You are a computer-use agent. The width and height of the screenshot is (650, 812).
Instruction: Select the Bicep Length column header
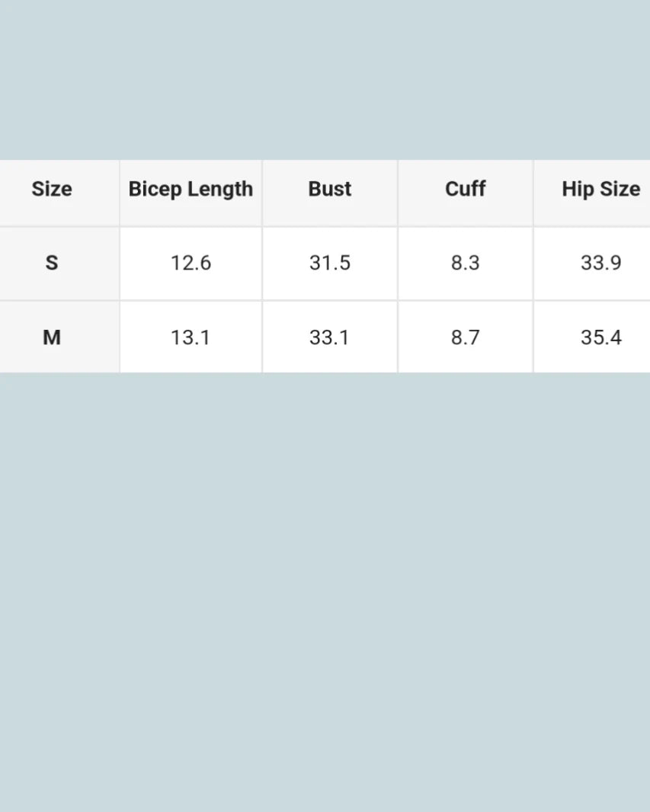point(191,190)
